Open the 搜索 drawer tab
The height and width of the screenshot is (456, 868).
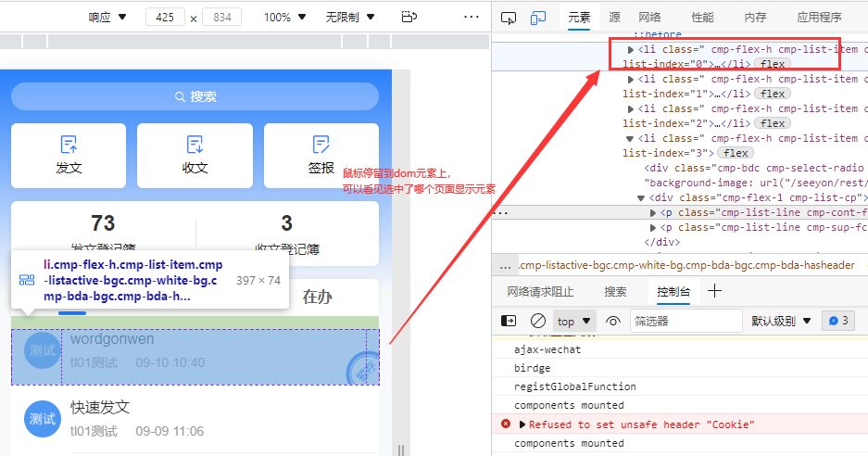coord(615,291)
